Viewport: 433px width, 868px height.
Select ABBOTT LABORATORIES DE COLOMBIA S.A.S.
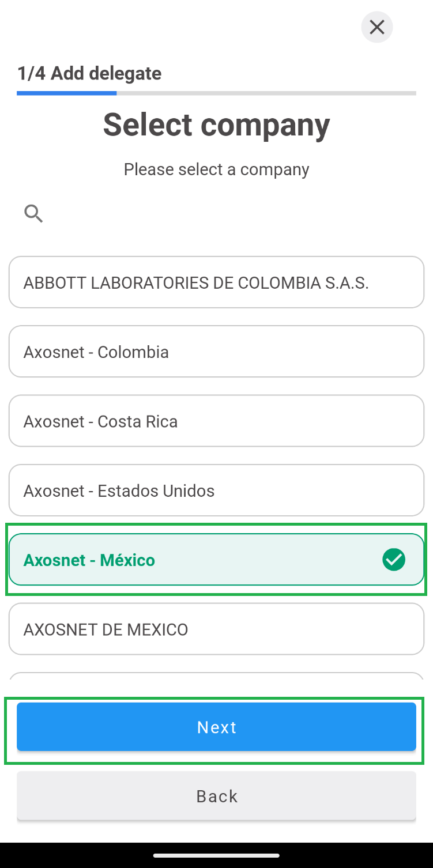pyautogui.click(x=216, y=282)
